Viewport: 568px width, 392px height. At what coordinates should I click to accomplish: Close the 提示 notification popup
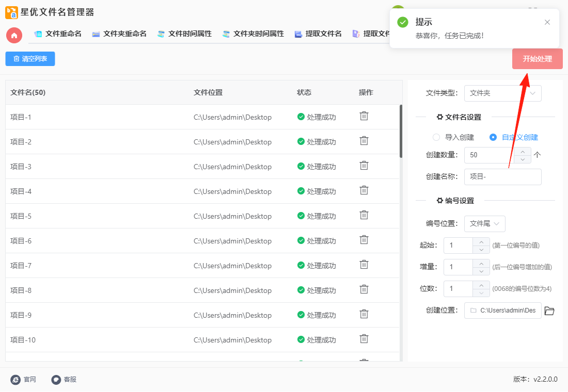coord(547,22)
